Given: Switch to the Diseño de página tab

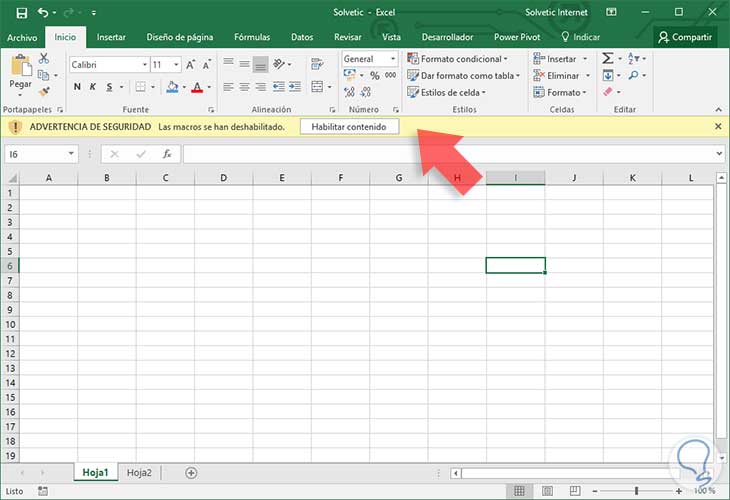Looking at the screenshot, I should 180,37.
